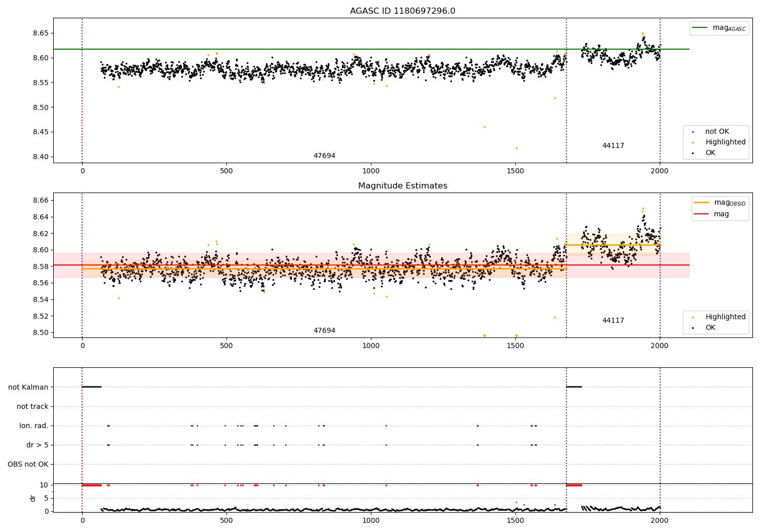Click the '10' tick on the dr axis

click(x=44, y=485)
